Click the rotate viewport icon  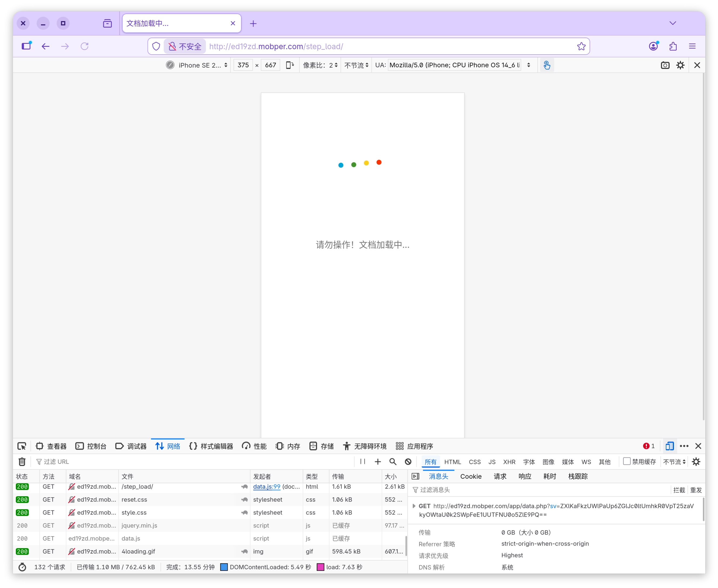pyautogui.click(x=290, y=65)
